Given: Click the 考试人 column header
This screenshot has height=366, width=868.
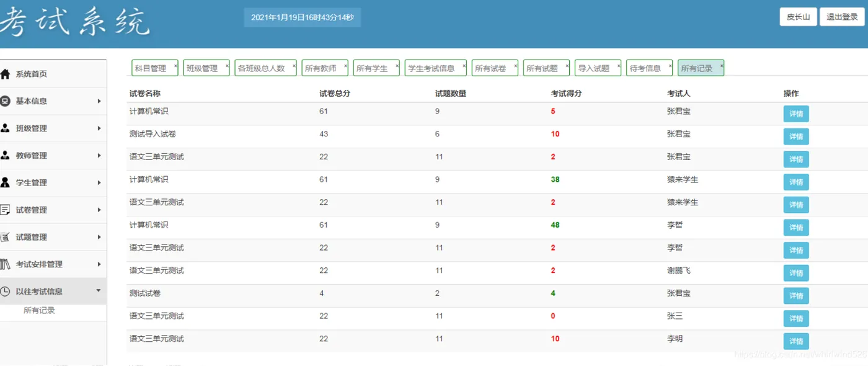Looking at the screenshot, I should [x=679, y=94].
